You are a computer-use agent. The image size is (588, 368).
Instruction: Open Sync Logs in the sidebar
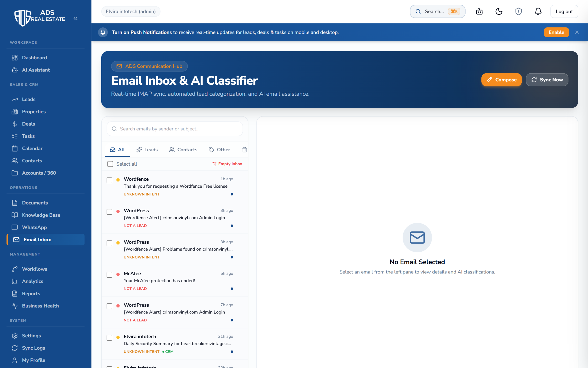coord(46,348)
